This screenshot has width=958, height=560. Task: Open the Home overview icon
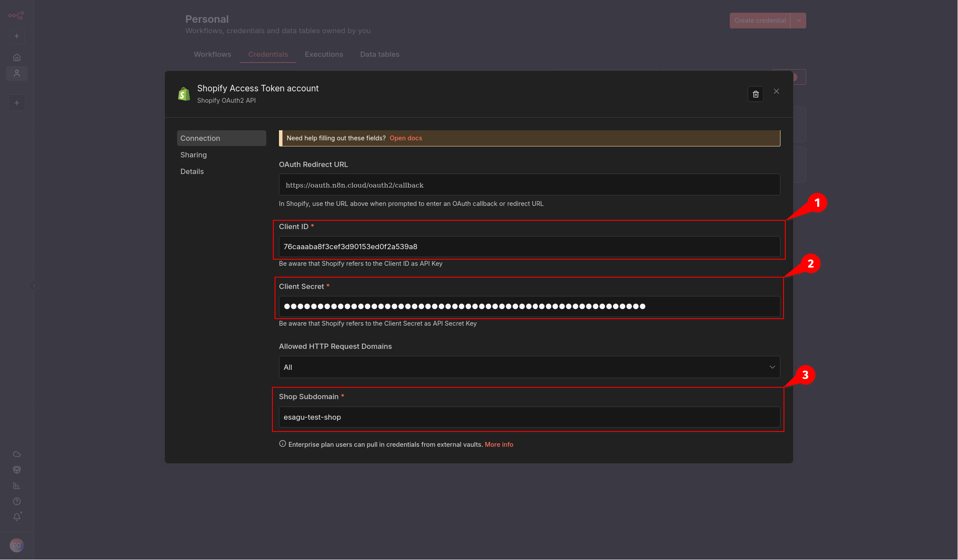coord(17,57)
